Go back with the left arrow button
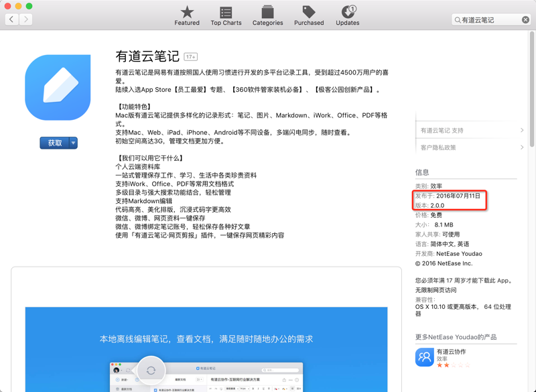536x392 pixels. pyautogui.click(x=11, y=19)
